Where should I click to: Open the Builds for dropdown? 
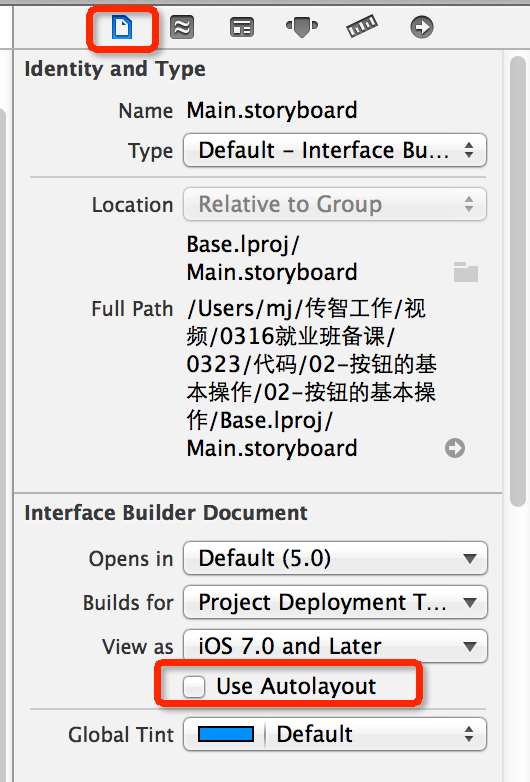coord(335,602)
